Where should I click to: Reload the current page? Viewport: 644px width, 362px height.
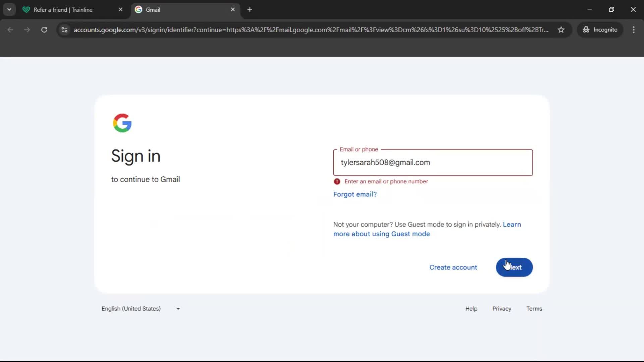click(x=44, y=29)
